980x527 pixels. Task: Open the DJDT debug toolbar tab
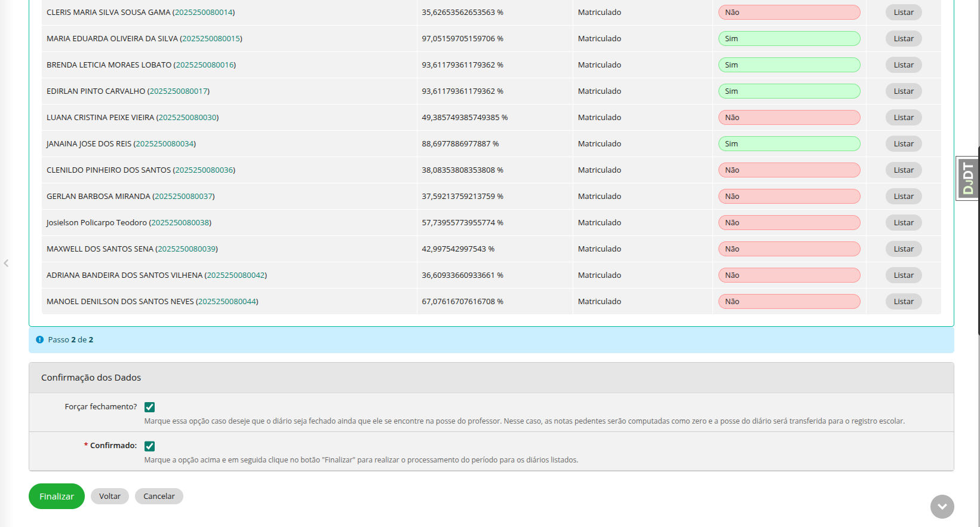point(967,178)
